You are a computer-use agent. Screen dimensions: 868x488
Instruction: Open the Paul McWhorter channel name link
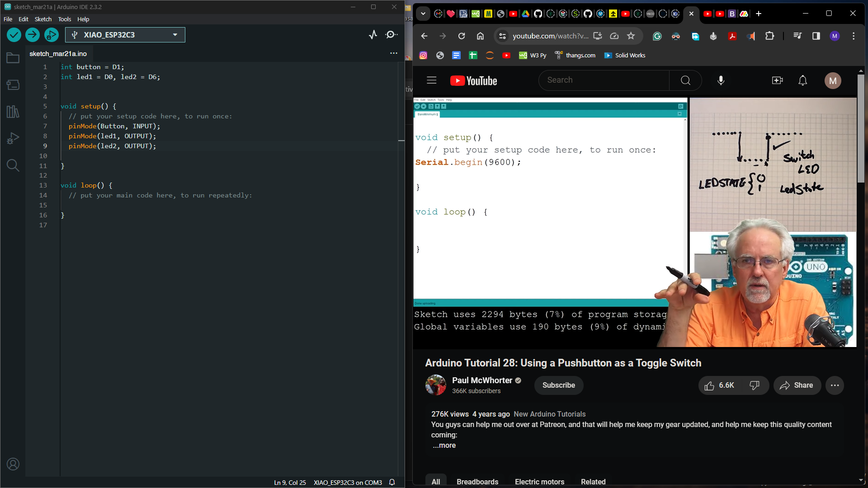tap(482, 380)
